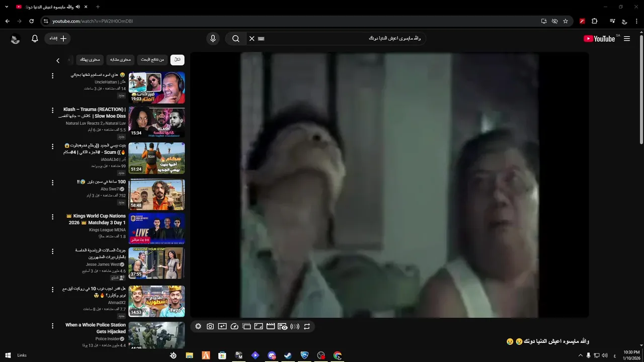Clear the search query with the X

pyautogui.click(x=252, y=39)
